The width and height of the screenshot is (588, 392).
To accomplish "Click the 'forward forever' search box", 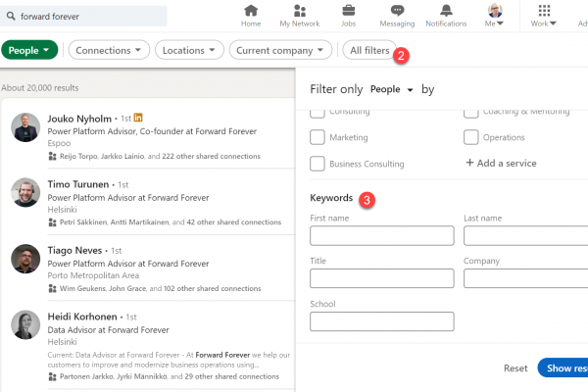I will pyautogui.click(x=83, y=16).
